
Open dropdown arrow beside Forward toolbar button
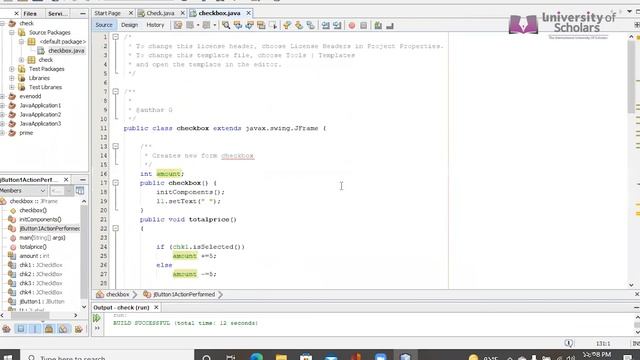pyautogui.click(x=215, y=25)
